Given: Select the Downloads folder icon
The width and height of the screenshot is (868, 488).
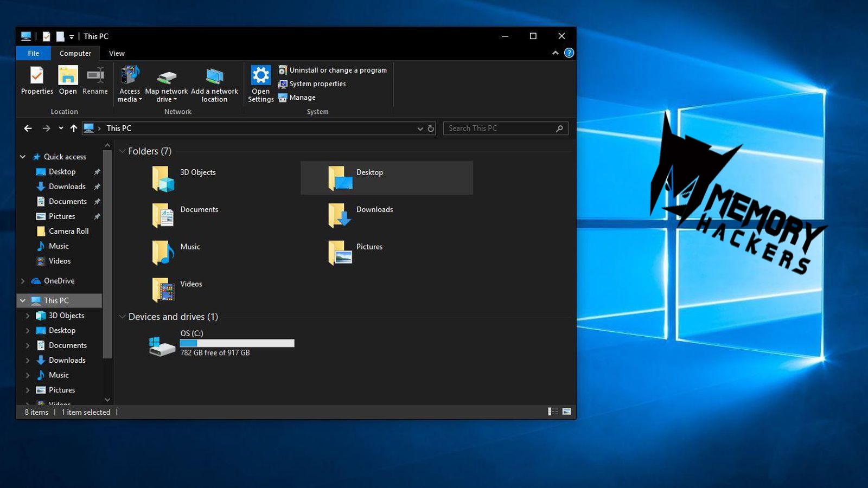Looking at the screenshot, I should click(x=340, y=215).
